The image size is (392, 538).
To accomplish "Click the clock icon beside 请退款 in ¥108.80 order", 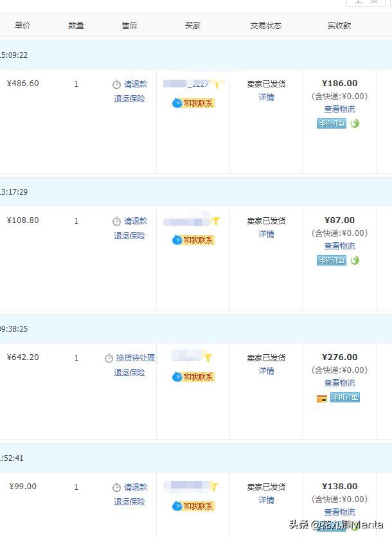I will (116, 221).
